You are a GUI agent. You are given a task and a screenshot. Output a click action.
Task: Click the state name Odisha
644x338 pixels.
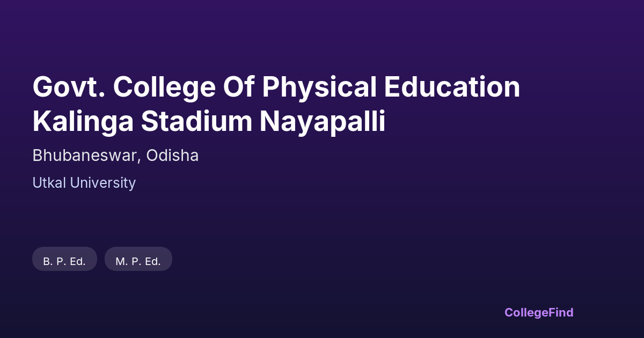[172, 156]
